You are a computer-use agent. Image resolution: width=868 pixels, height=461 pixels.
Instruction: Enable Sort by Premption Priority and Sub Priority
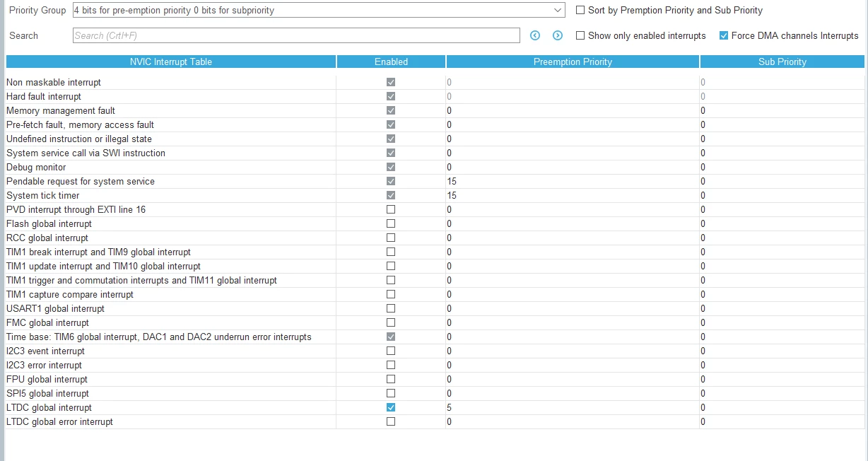[x=580, y=10]
